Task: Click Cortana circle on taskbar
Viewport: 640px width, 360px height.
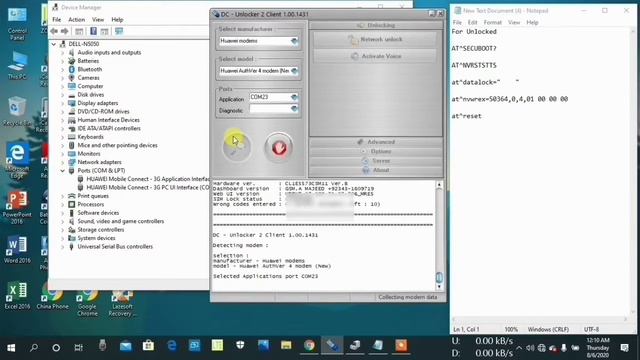Action: [x=56, y=347]
